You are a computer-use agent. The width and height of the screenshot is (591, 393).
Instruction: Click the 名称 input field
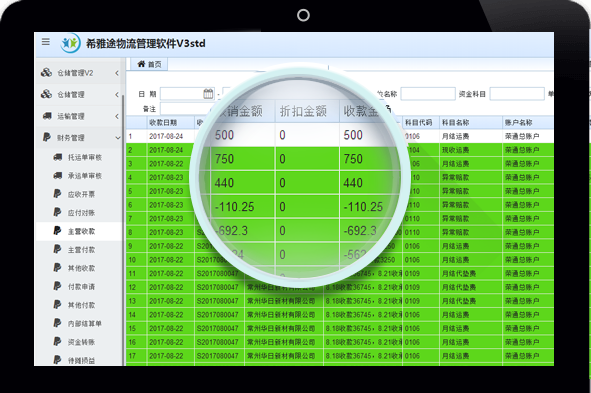coord(428,94)
